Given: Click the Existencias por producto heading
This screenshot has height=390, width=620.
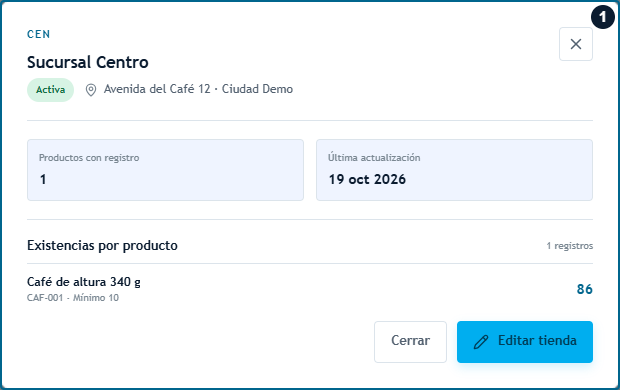Looking at the screenshot, I should (x=102, y=245).
